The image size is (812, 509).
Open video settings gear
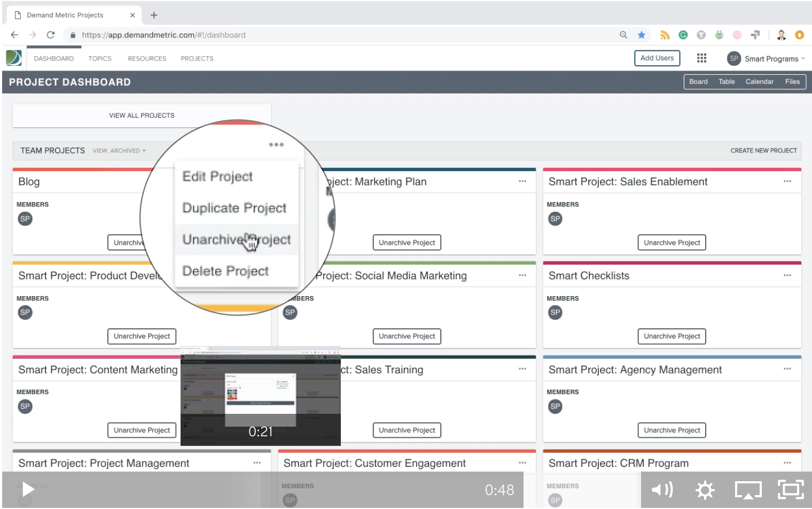705,490
